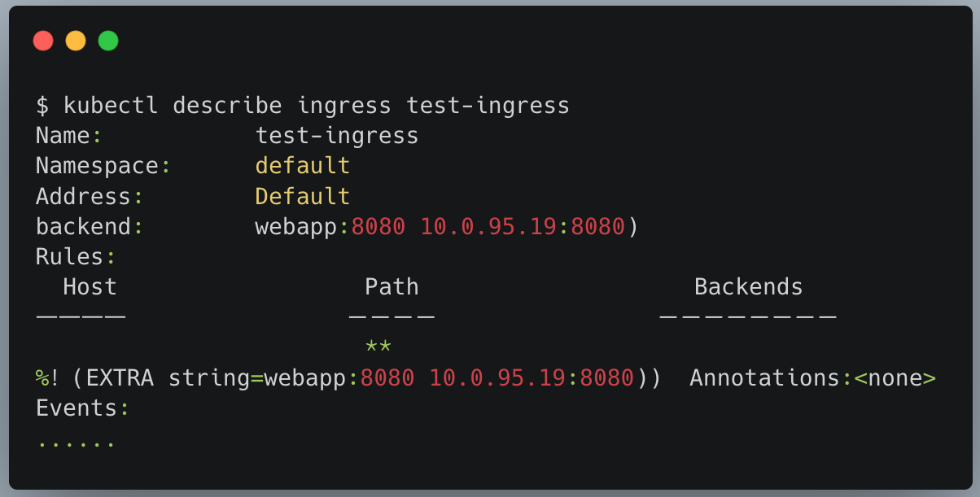Click the green maximize window button

pyautogui.click(x=108, y=41)
